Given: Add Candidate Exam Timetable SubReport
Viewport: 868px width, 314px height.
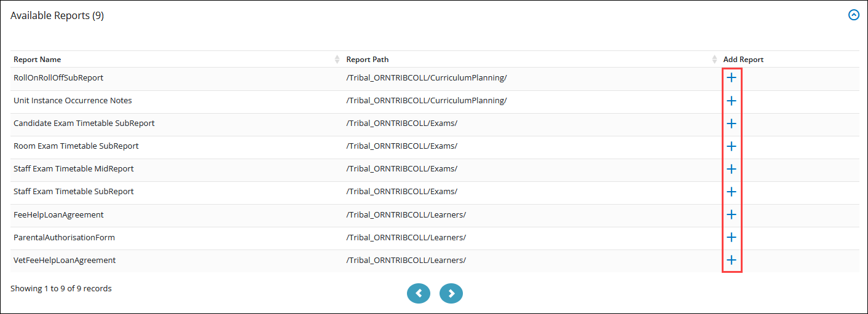Looking at the screenshot, I should (732, 124).
